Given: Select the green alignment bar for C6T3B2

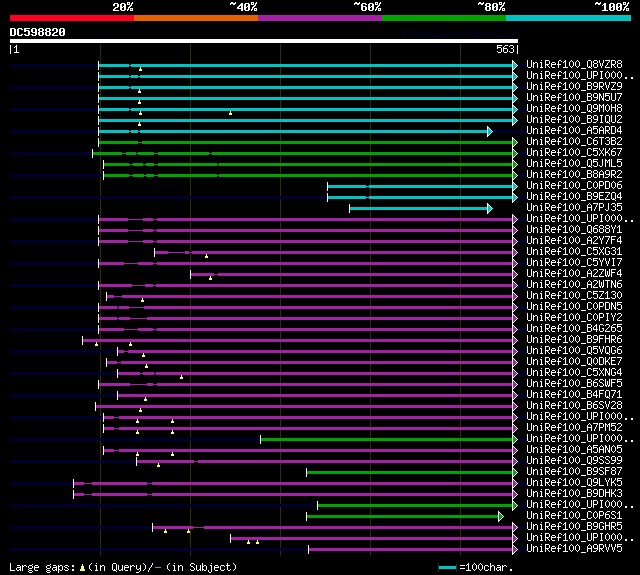Looking at the screenshot, I should tap(306, 142).
